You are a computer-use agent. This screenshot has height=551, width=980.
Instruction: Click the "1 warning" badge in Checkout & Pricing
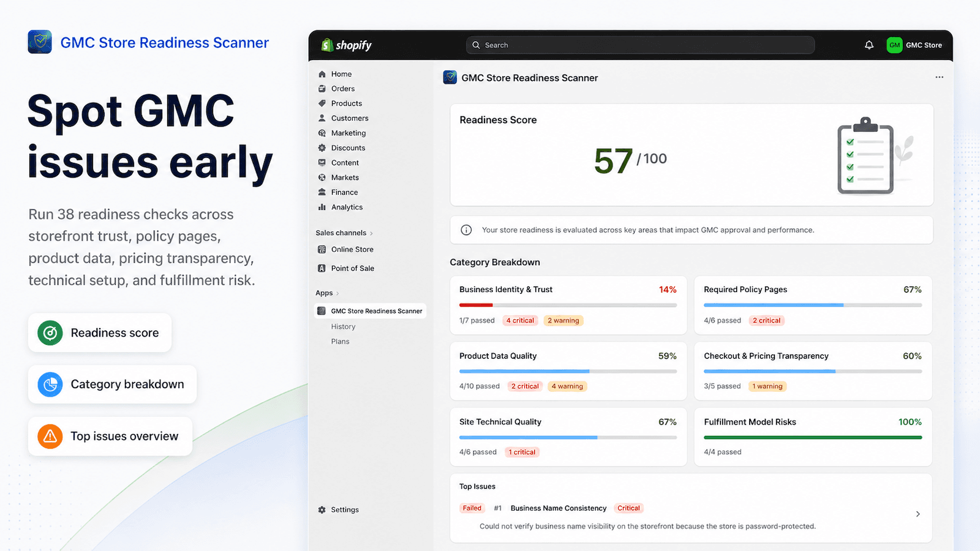pyautogui.click(x=767, y=386)
